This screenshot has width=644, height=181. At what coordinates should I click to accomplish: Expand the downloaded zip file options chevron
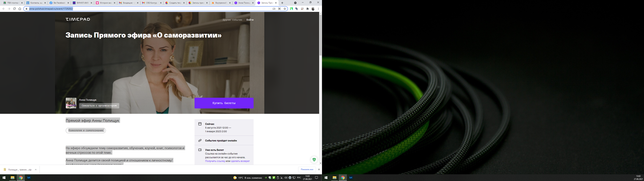point(36,169)
